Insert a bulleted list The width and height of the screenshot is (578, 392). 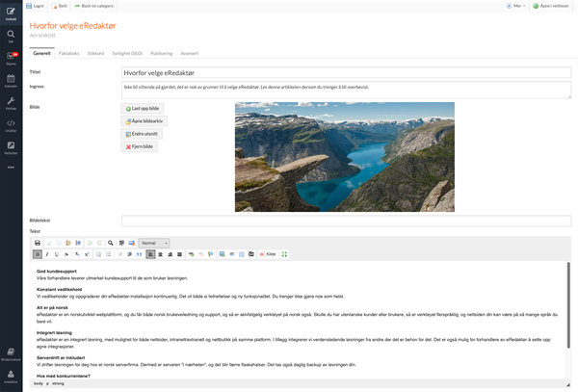[x=108, y=254]
